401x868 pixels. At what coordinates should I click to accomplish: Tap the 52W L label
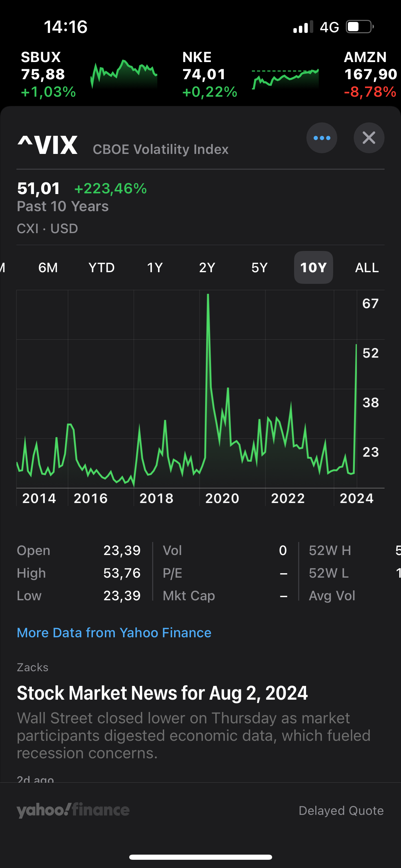[329, 573]
